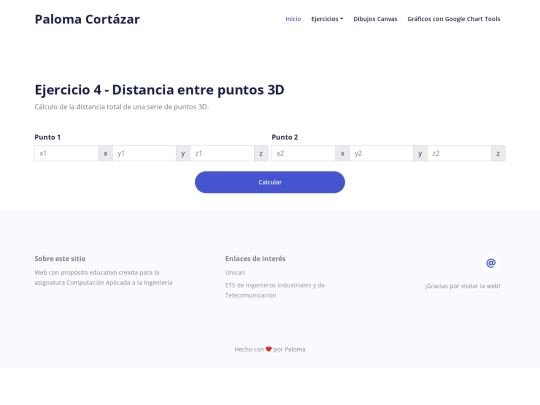Open the Ejercicios dropdown menu
This screenshot has width=540, height=405.
point(327,19)
